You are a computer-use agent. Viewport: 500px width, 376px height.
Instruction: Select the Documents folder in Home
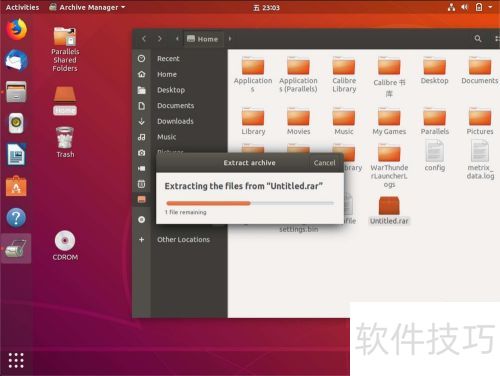[x=480, y=71]
